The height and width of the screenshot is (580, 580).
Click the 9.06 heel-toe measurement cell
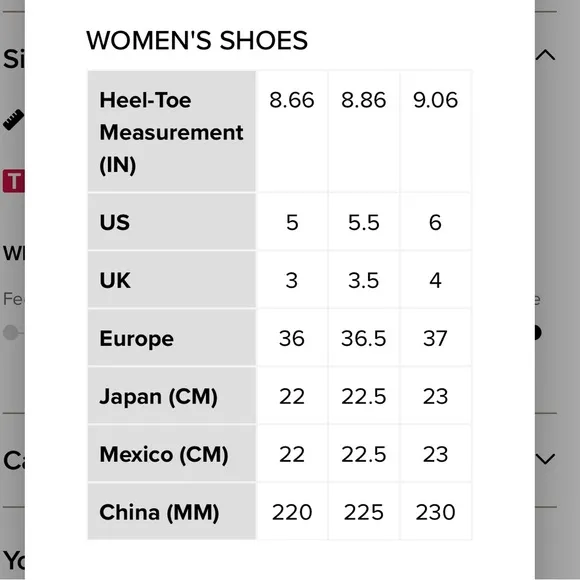tap(435, 131)
